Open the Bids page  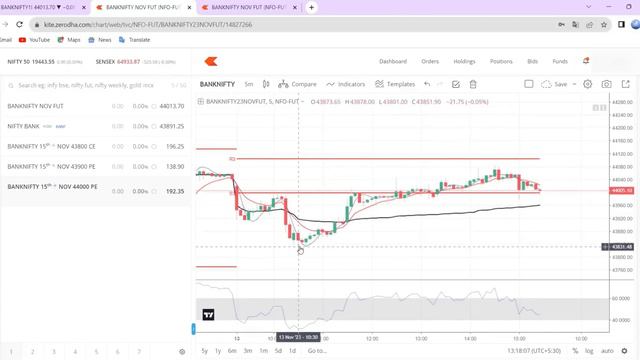click(x=533, y=61)
